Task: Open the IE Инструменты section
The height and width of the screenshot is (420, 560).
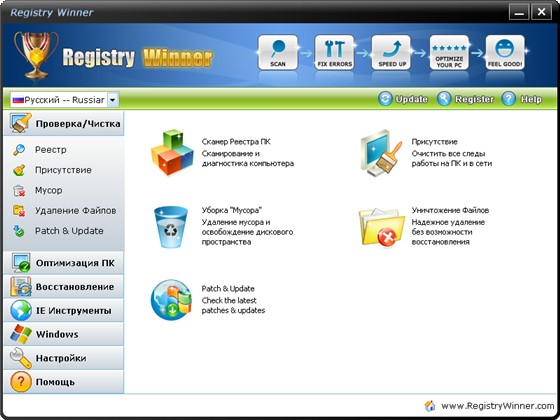Action: point(64,310)
